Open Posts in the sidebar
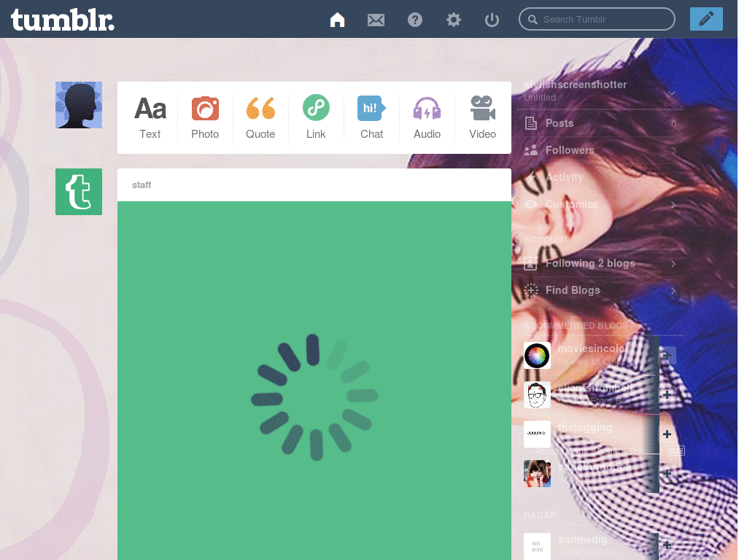This screenshot has width=747, height=560. [600, 123]
